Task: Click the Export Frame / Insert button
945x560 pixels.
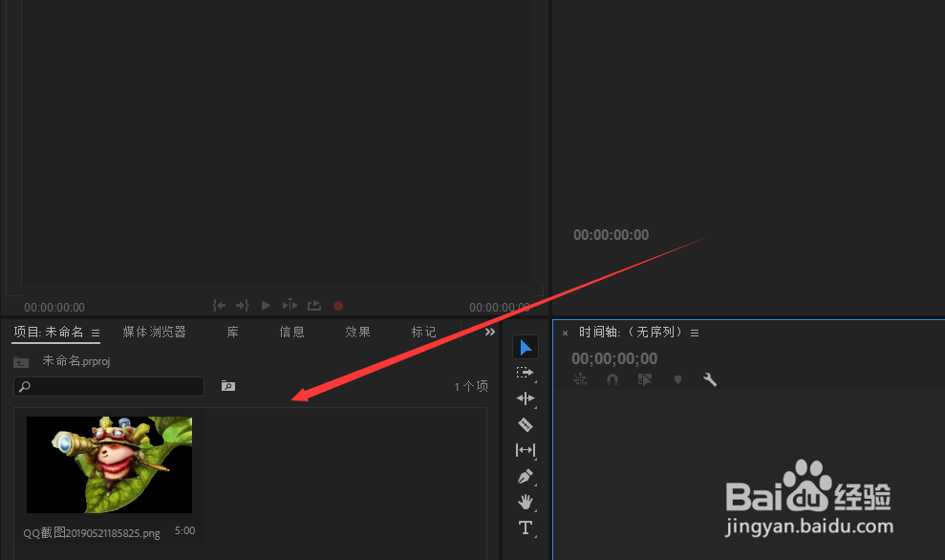Action: point(314,306)
